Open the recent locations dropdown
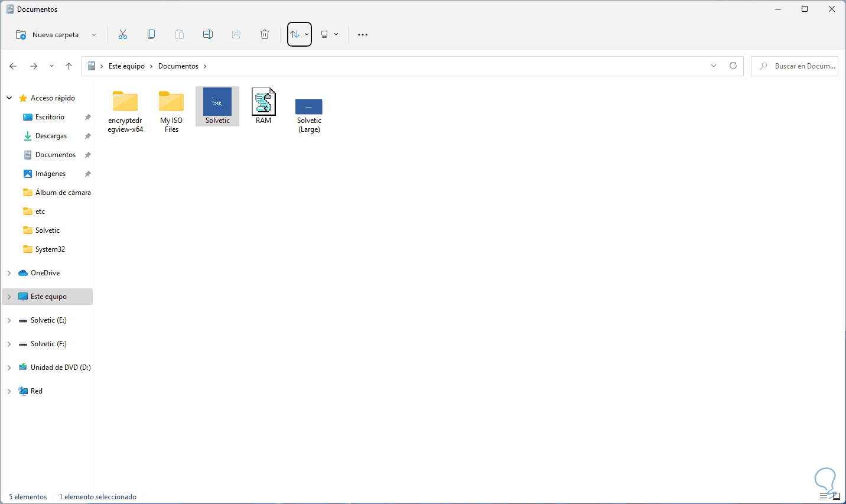Viewport: 846px width, 504px height. [x=51, y=66]
